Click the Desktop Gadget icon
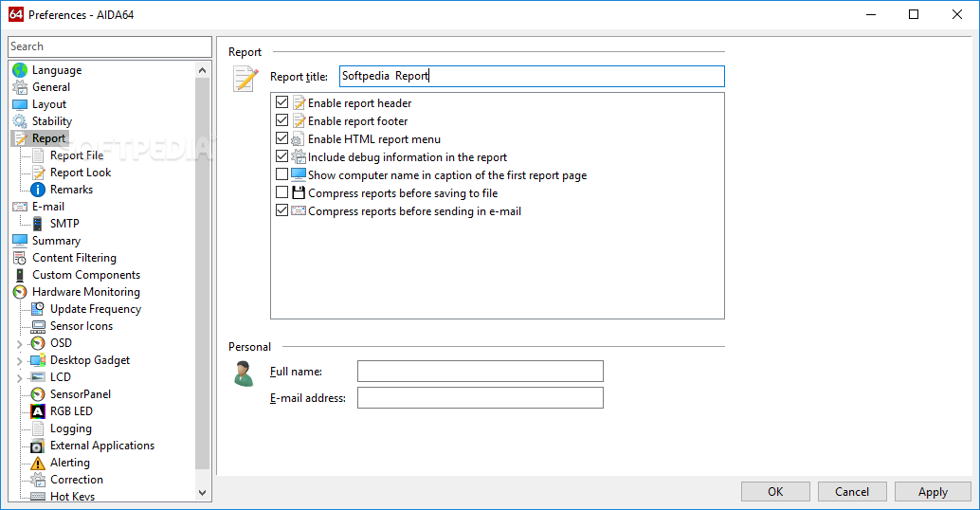 tap(38, 360)
